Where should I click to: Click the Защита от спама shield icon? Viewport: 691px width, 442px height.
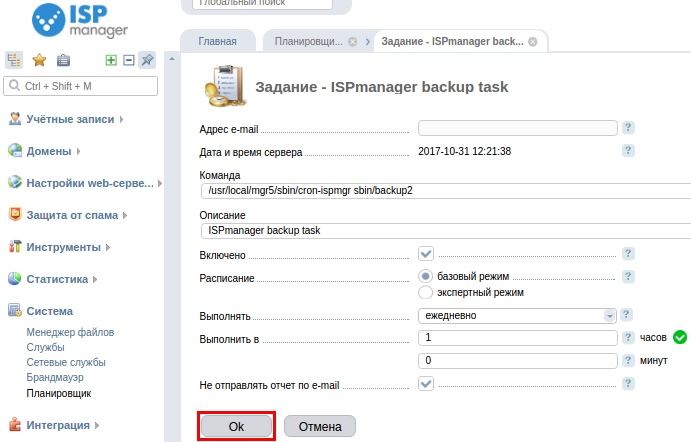[15, 214]
